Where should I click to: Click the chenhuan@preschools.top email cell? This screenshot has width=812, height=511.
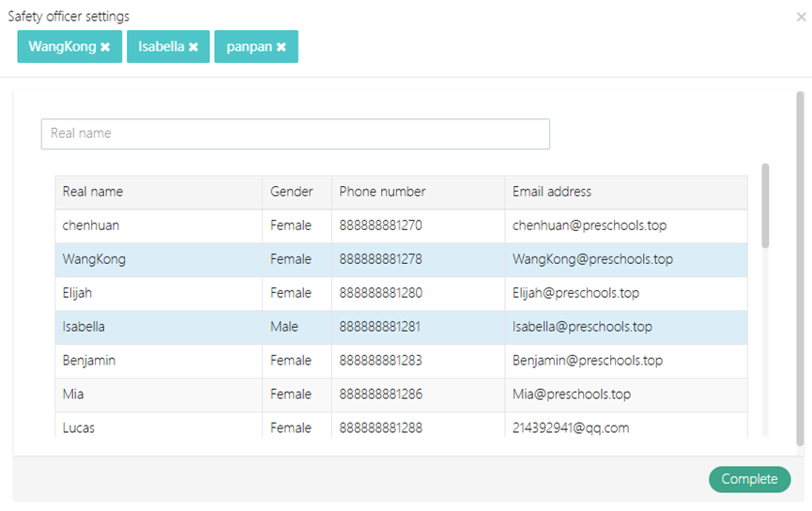coord(590,226)
